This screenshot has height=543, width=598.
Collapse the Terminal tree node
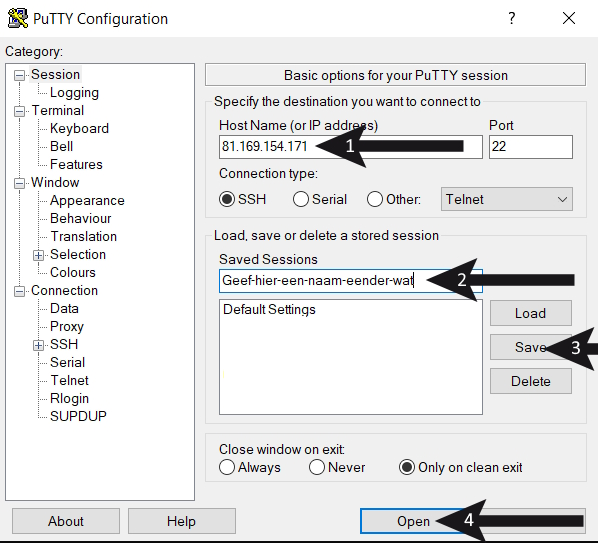tap(19, 111)
